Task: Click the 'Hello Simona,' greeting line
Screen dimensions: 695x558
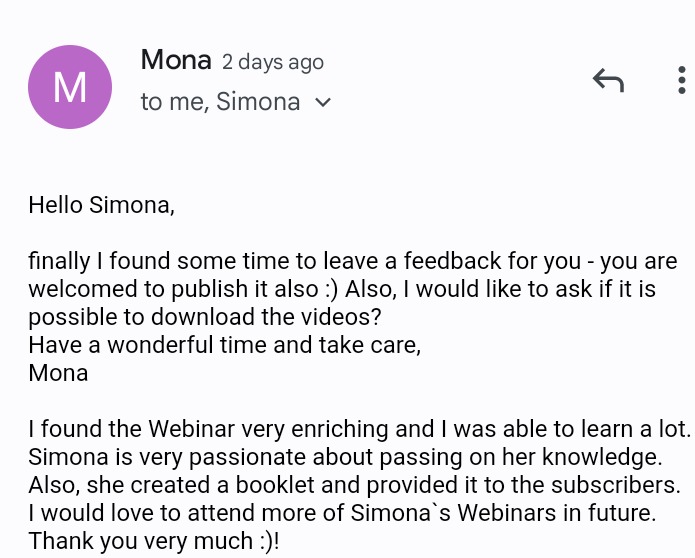Action: (x=102, y=206)
